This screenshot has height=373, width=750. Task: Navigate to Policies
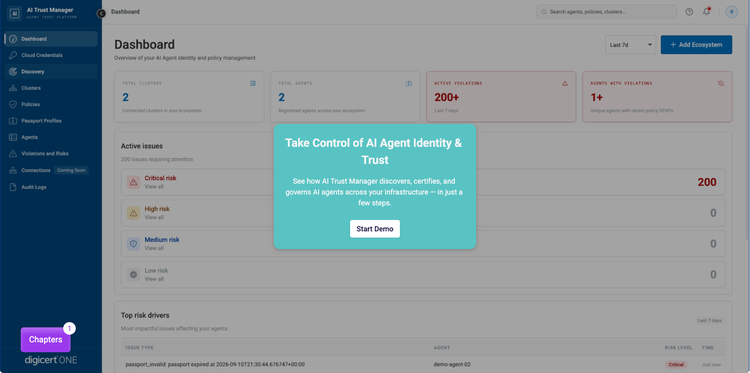(51, 104)
